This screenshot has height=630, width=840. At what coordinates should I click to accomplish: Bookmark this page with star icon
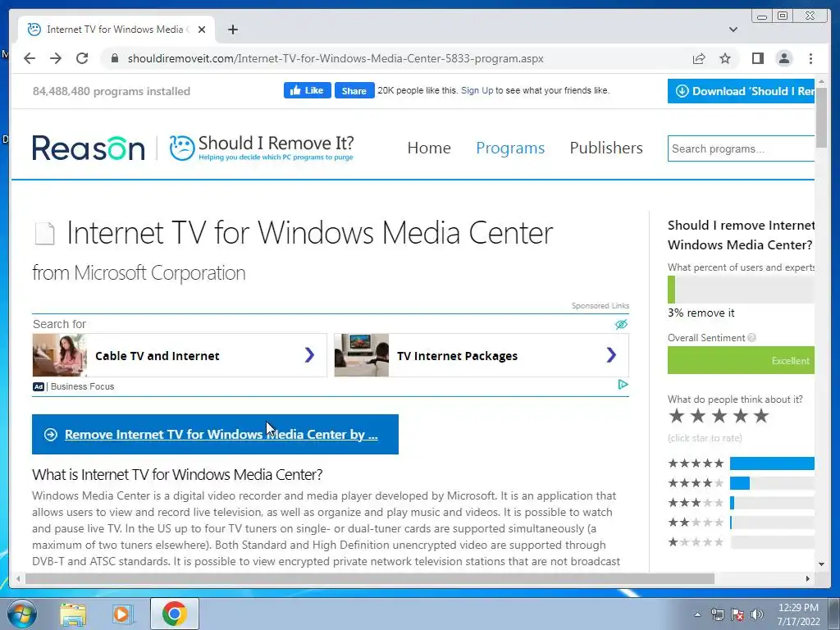click(x=725, y=58)
